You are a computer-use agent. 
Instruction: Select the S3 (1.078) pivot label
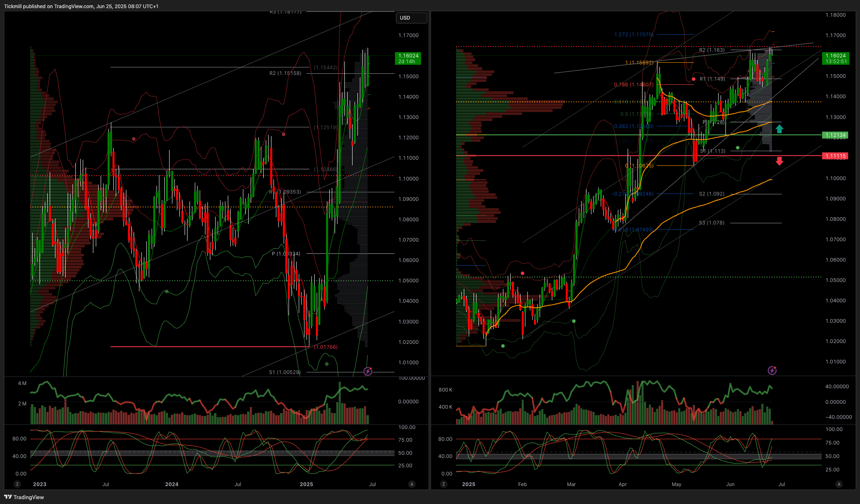712,223
